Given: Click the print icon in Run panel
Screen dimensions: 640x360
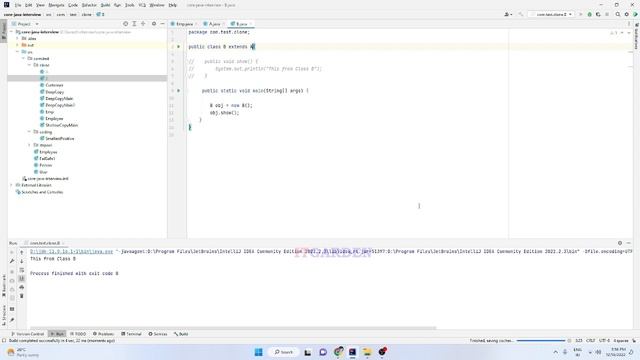Looking at the screenshot, I should 22,287.
